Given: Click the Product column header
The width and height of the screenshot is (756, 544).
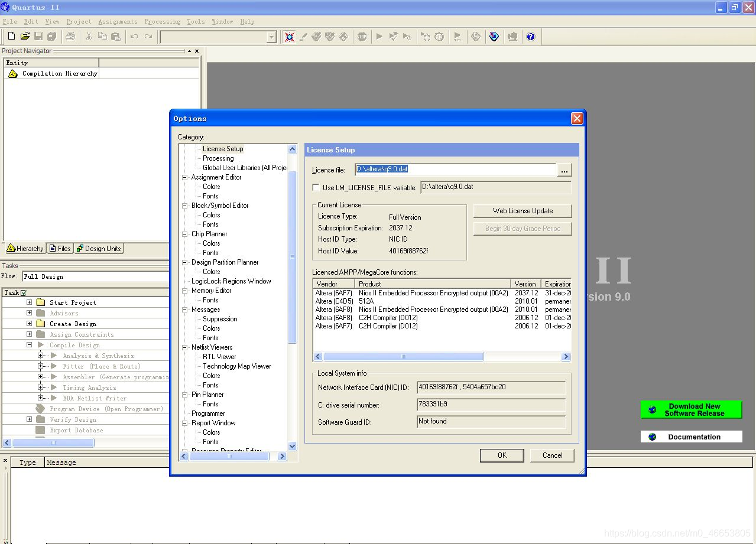Looking at the screenshot, I should (433, 284).
